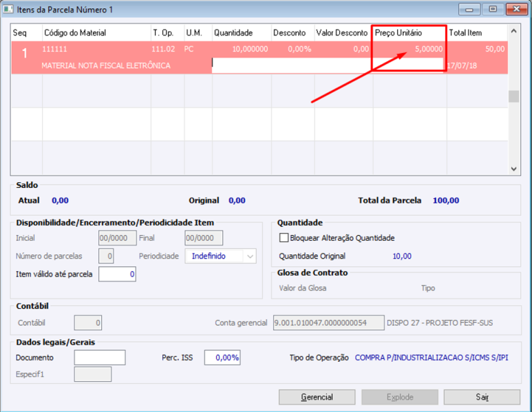Click the Especif1 field
Image resolution: width=532 pixels, height=412 pixels.
[x=93, y=374]
